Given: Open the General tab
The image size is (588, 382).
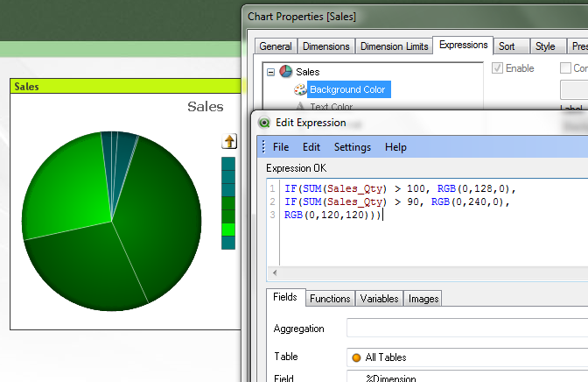Looking at the screenshot, I should tap(276, 46).
